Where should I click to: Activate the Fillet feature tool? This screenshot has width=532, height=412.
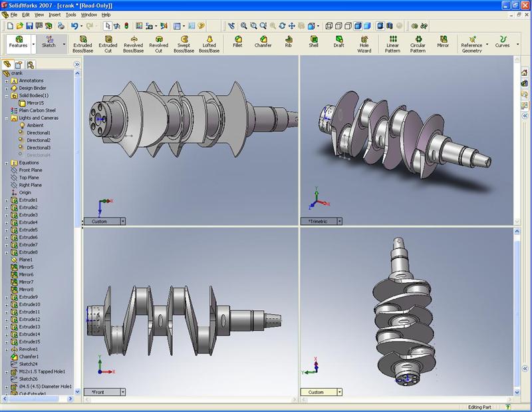[237, 42]
